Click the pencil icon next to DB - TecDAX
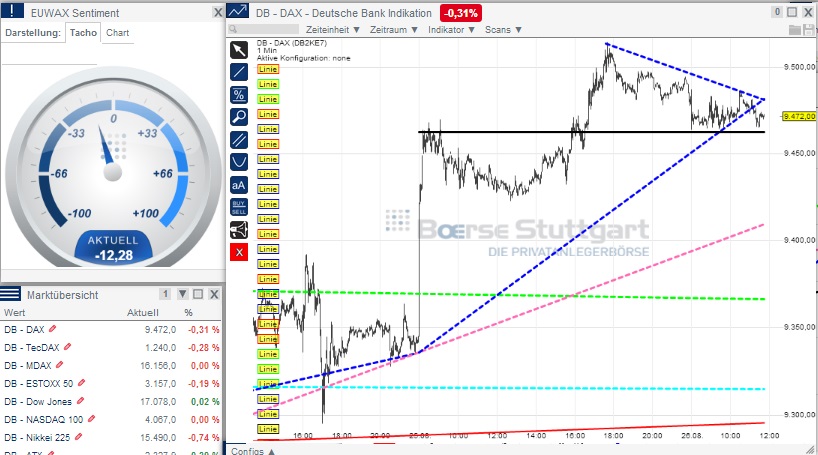Image resolution: width=818 pixels, height=455 pixels. [x=67, y=346]
